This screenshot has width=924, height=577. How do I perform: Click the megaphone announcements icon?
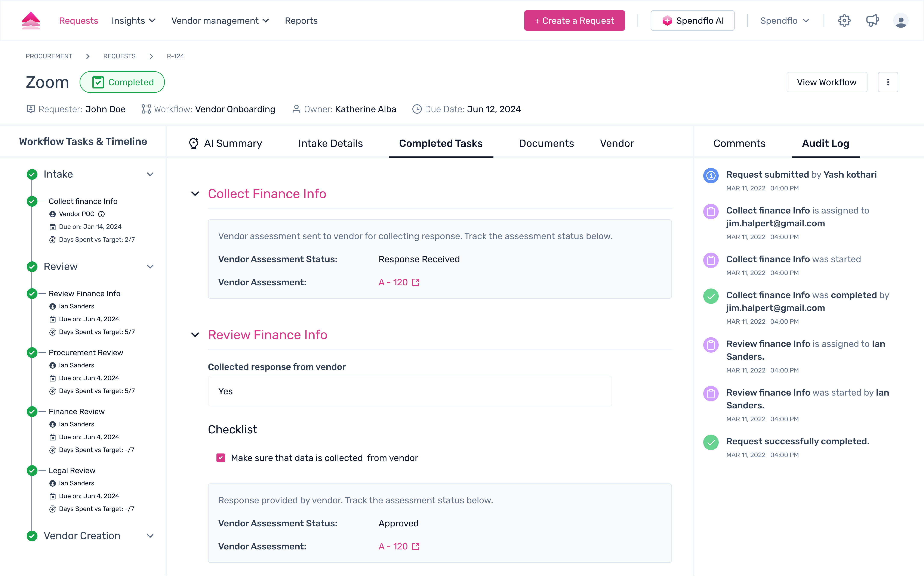(872, 21)
